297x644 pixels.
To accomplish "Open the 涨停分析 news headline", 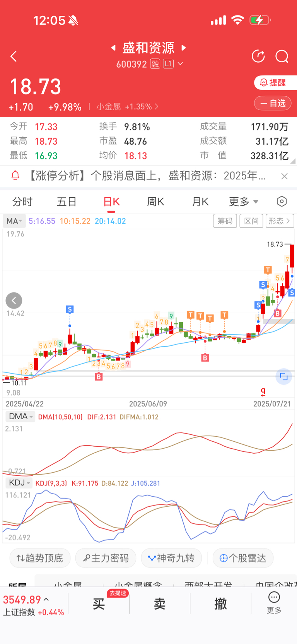I will pyautogui.click(x=146, y=176).
